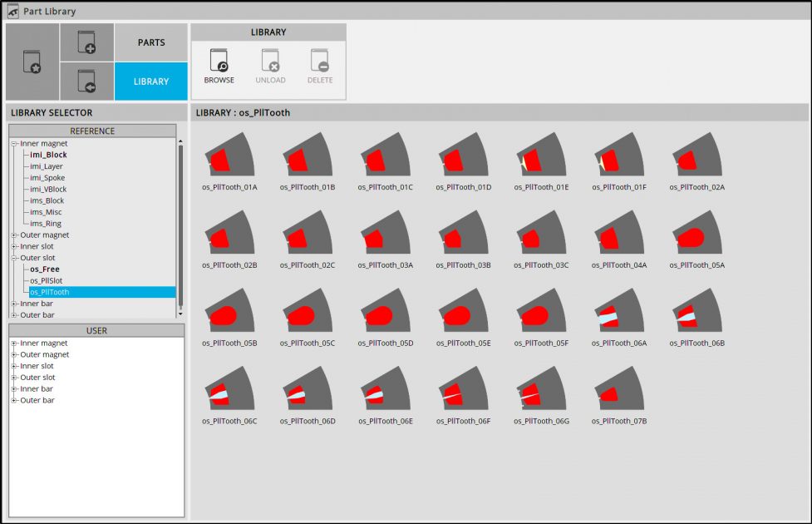The image size is (812, 524).
Task: Select the os_PllTooth_05A part thumbnail
Action: 697,234
